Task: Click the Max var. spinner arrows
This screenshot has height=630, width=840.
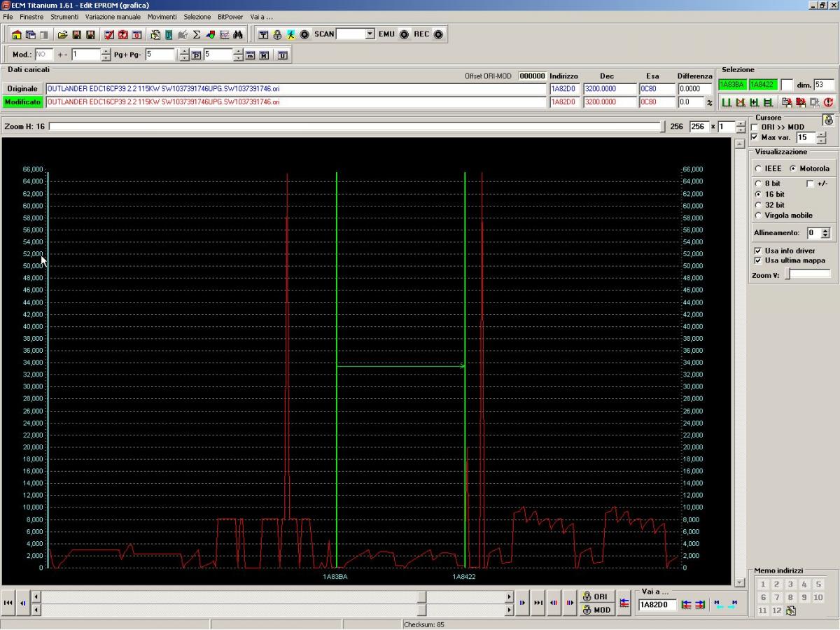Action: point(822,138)
